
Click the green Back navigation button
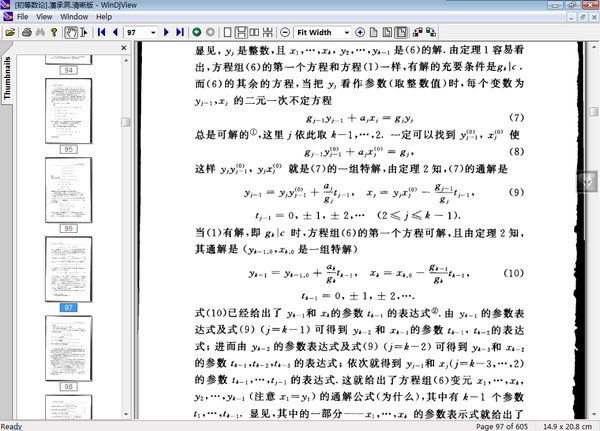click(x=197, y=33)
